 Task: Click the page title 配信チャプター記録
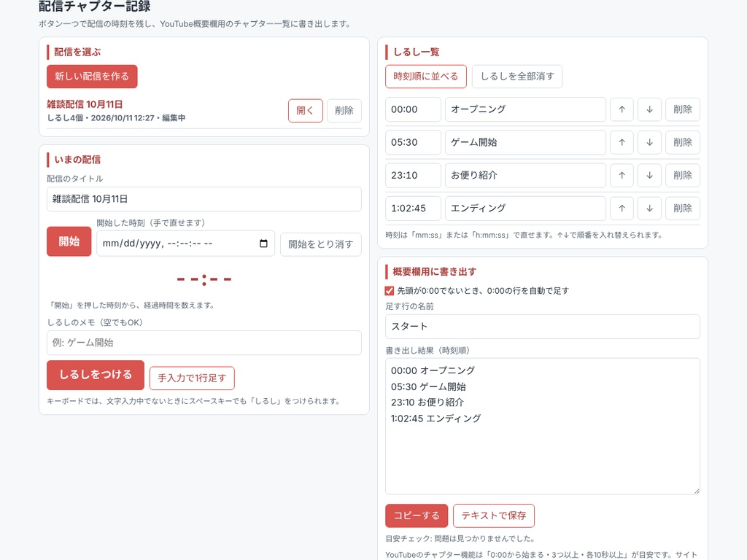(x=94, y=6)
